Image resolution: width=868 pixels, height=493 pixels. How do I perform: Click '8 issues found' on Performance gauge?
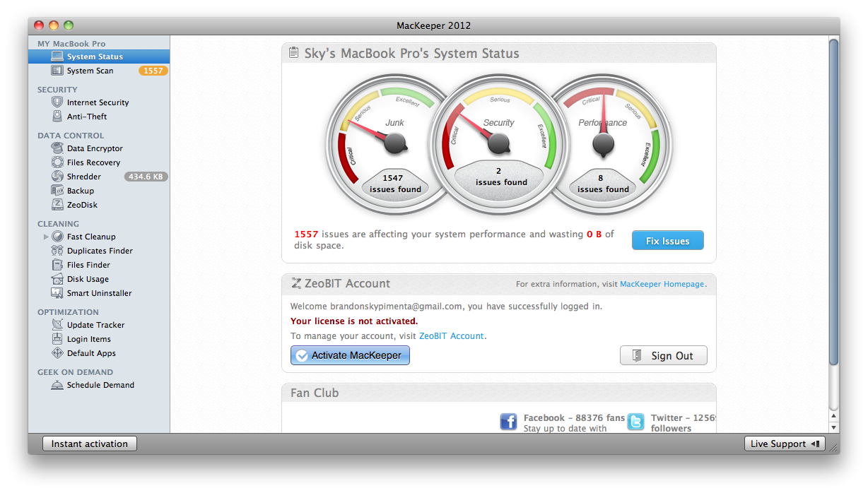coord(603,184)
